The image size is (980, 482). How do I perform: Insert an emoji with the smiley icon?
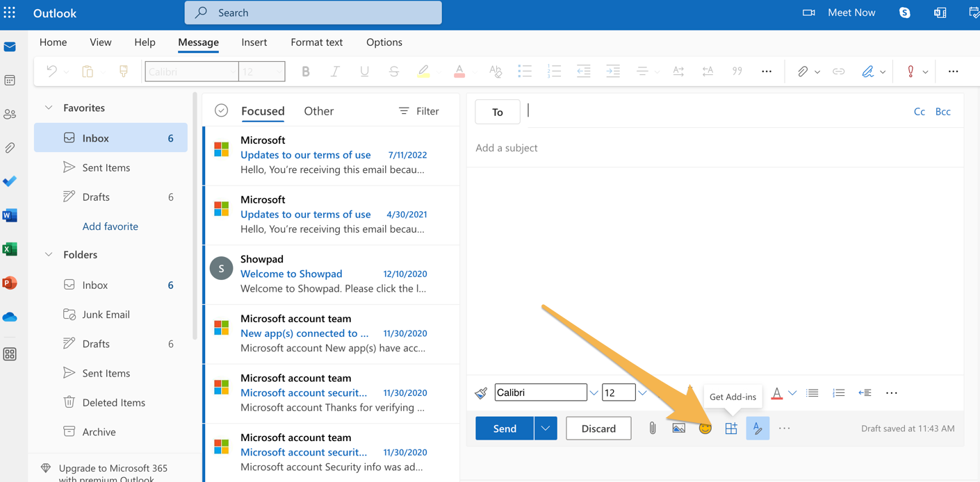click(x=705, y=429)
